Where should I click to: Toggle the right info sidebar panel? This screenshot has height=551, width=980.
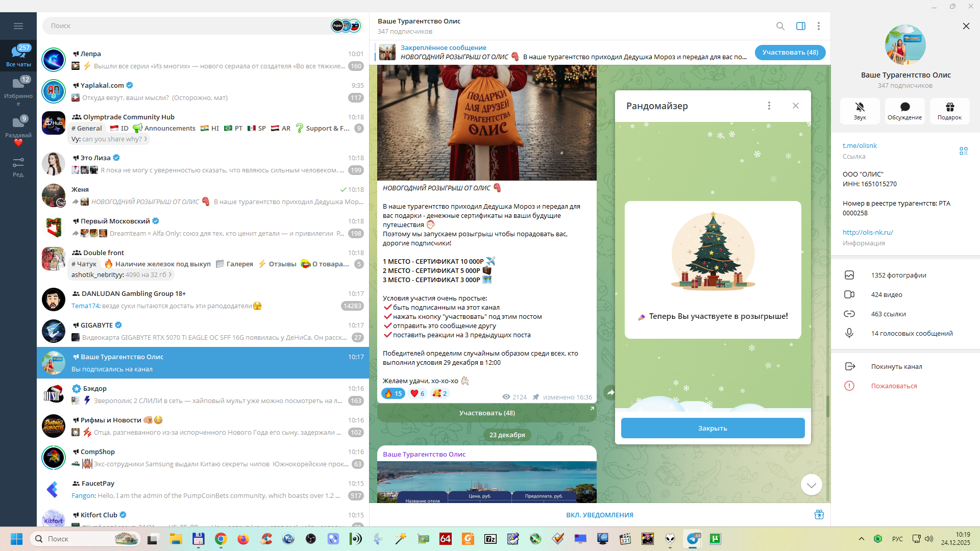click(x=800, y=26)
